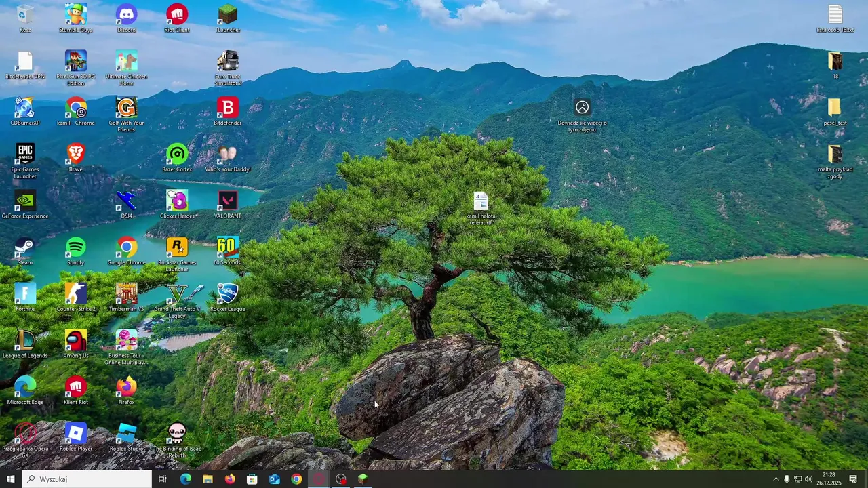Open 'Dowiedz się więcej o tym zdjęciu'
This screenshot has width=868, height=488.
[582, 115]
